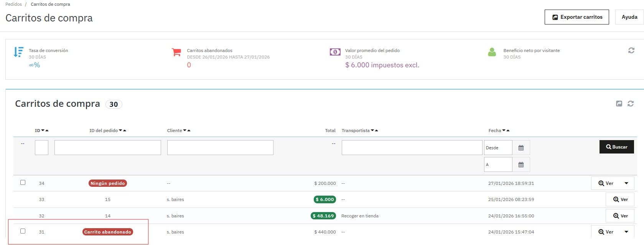Select checkbox for cart ID 34
The height and width of the screenshot is (245, 644).
(23, 183)
